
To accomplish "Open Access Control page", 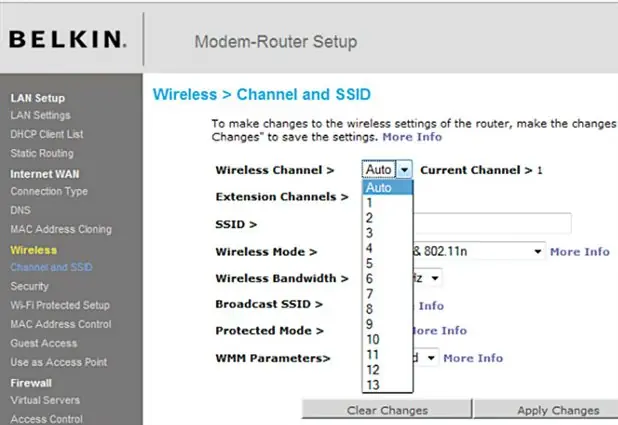I will 47,419.
